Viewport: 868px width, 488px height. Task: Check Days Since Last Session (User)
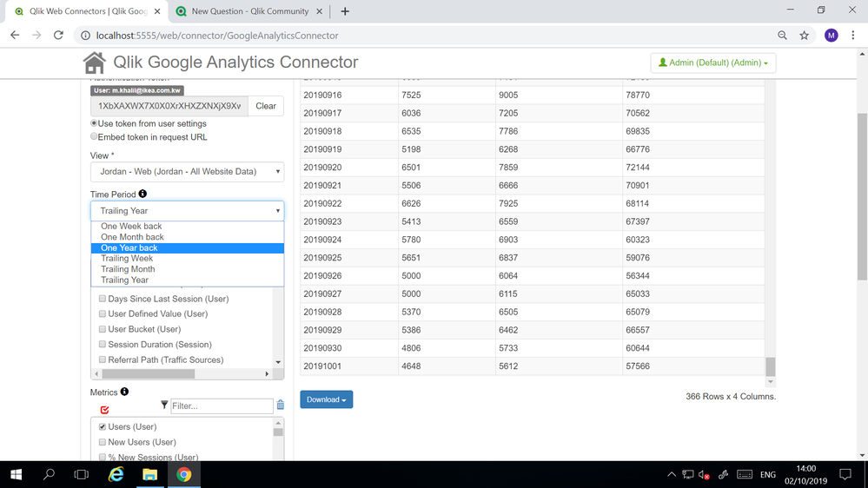(103, 299)
